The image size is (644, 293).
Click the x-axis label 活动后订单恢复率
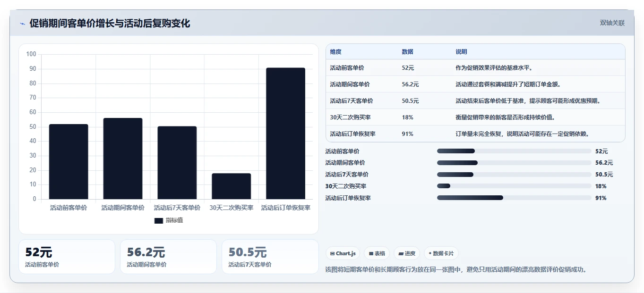pyautogui.click(x=286, y=208)
